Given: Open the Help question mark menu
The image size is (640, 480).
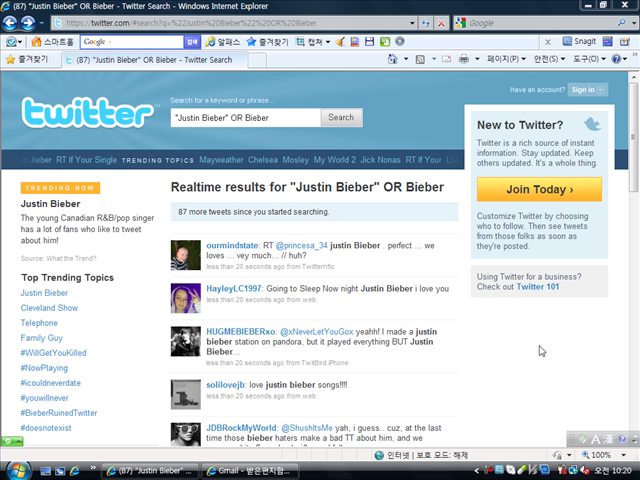Looking at the screenshot, I should click(x=620, y=59).
